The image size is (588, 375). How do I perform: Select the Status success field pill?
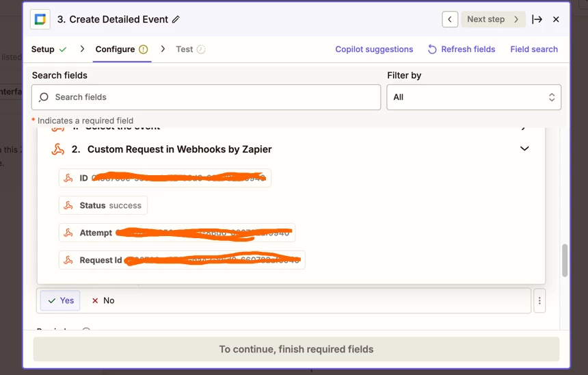click(103, 205)
